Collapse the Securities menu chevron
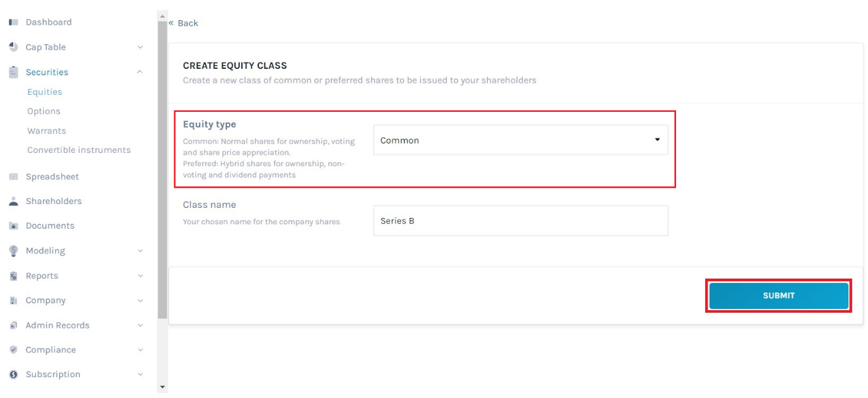 [140, 72]
